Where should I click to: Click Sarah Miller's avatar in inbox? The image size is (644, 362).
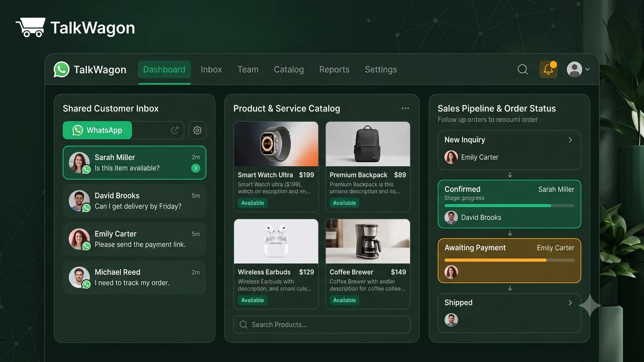pyautogui.click(x=79, y=162)
